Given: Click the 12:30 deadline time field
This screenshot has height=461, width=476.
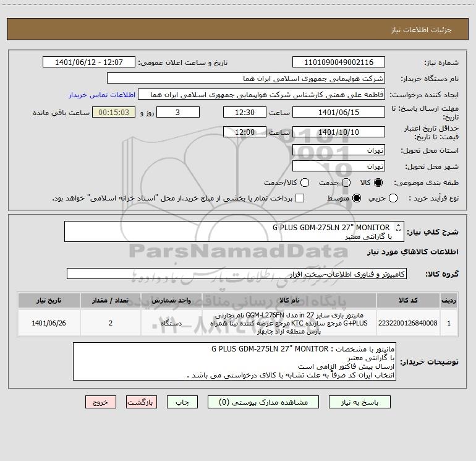Looking at the screenshot, I should [x=245, y=112].
